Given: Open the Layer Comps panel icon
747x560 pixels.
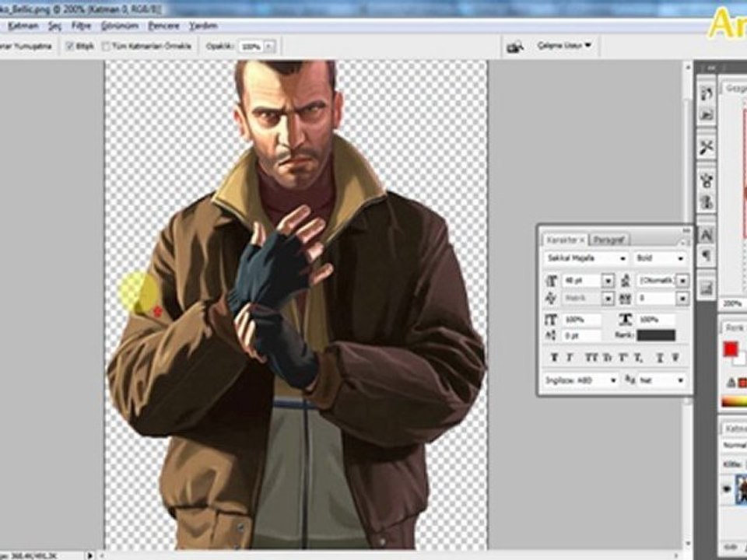Looking at the screenshot, I should click(x=706, y=289).
